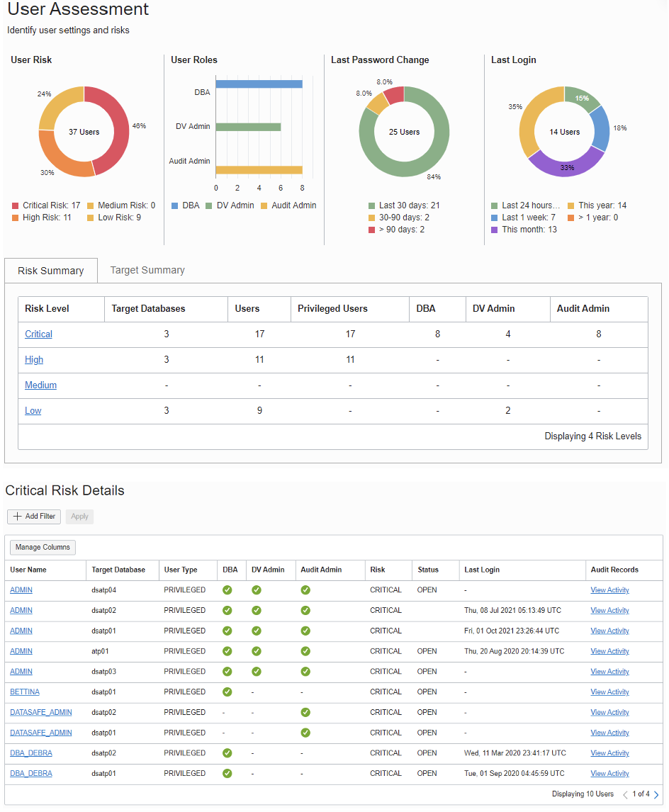This screenshot has height=812, width=669.
Task: Click the Add Filter button
Action: 34,517
